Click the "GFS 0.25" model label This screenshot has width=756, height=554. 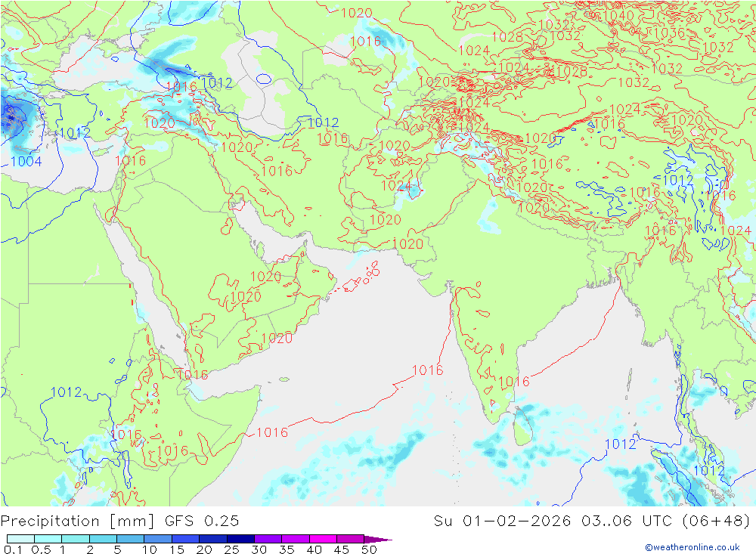point(202,522)
